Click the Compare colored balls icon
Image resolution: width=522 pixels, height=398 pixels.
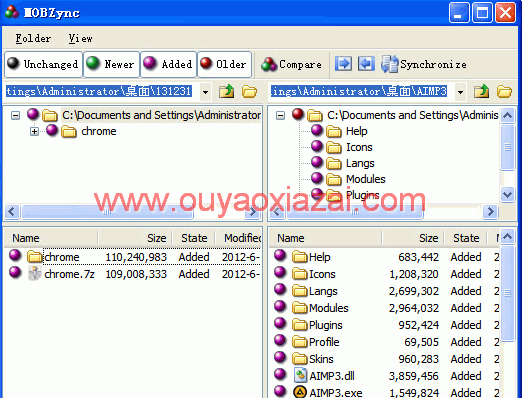[x=269, y=64]
